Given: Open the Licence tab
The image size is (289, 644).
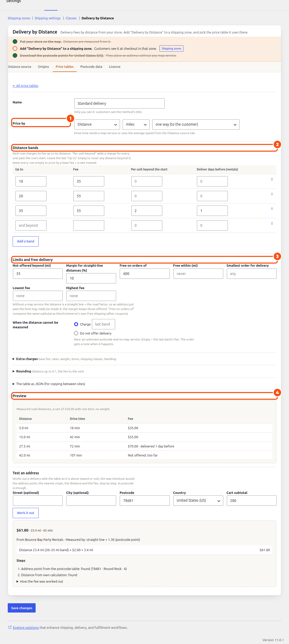Looking at the screenshot, I should [115, 67].
